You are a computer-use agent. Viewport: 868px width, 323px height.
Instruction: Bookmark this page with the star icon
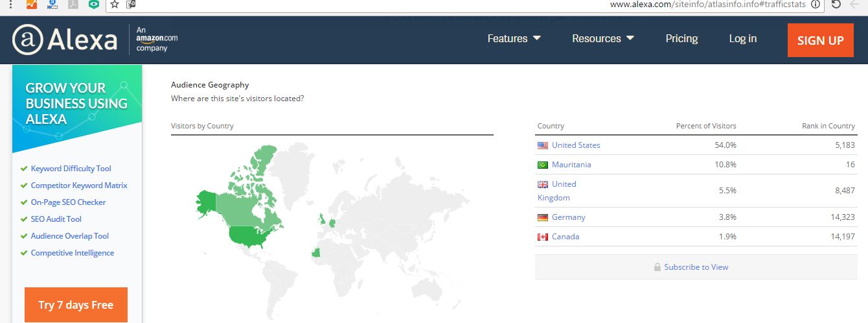[x=115, y=4]
